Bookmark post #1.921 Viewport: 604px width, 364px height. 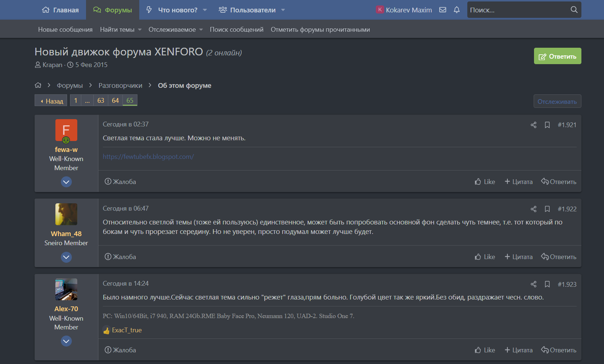point(547,125)
